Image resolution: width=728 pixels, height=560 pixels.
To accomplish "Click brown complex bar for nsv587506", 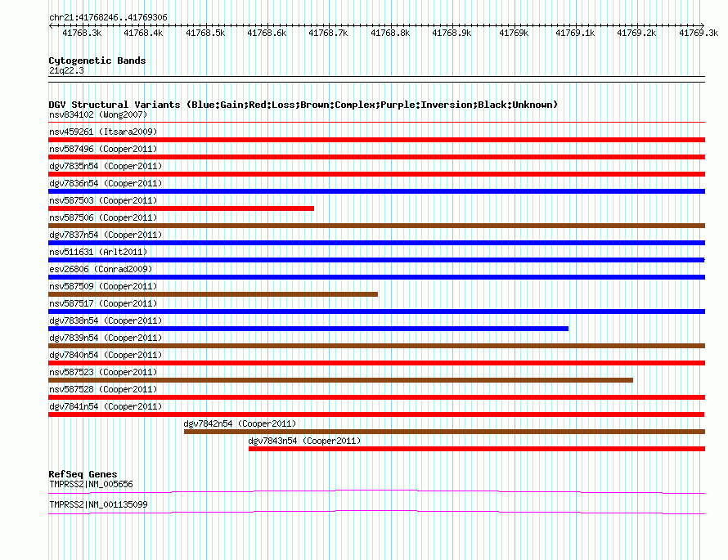I will tap(376, 226).
